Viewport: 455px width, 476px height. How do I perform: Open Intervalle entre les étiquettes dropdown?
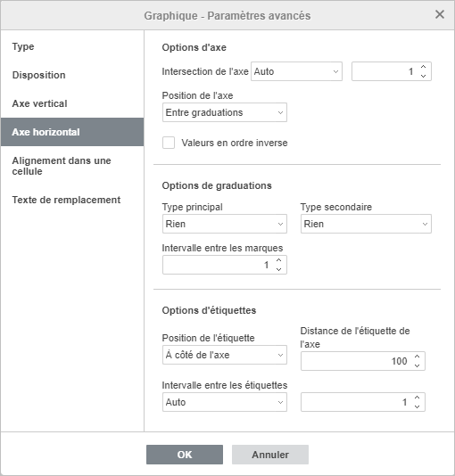tap(225, 402)
